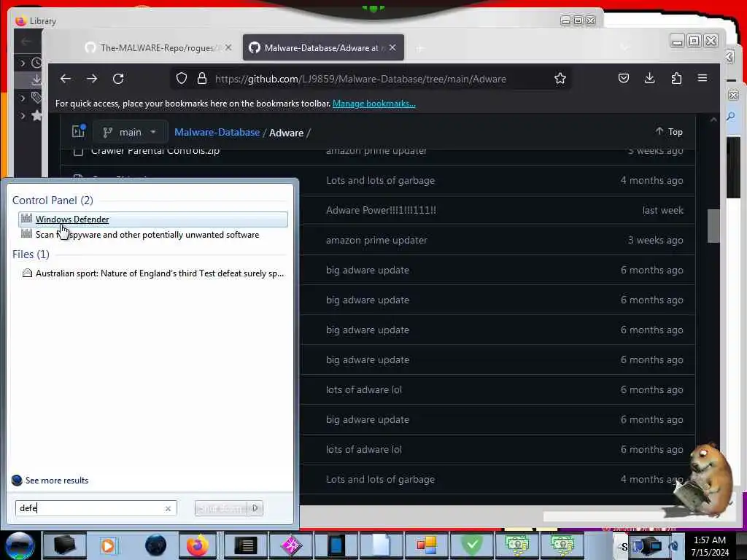Open the Malware-Database breadcrumb link

pos(217,133)
